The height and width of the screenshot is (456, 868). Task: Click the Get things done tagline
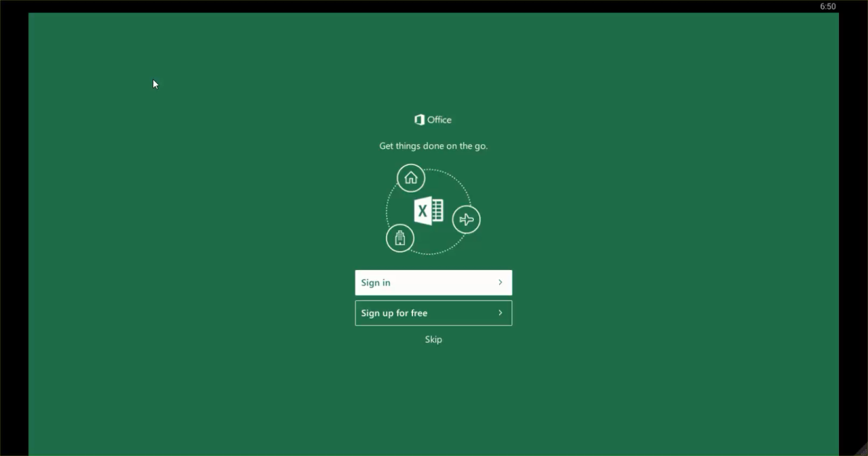pyautogui.click(x=433, y=145)
